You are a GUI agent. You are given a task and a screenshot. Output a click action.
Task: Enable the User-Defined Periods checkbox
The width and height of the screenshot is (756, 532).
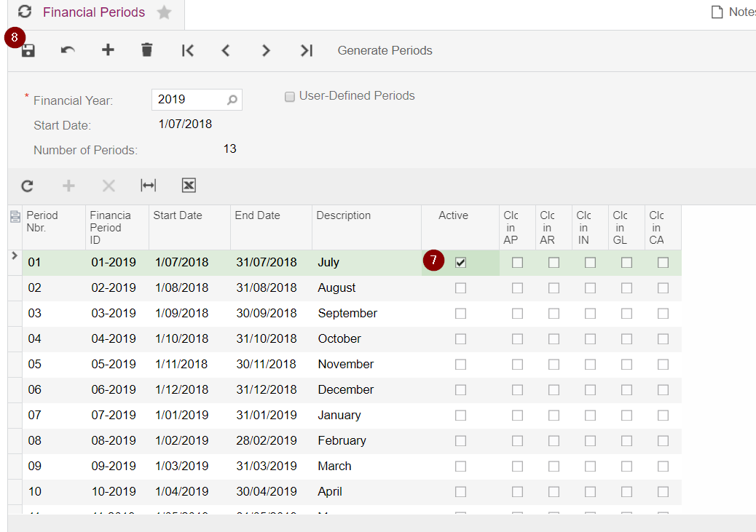(290, 97)
